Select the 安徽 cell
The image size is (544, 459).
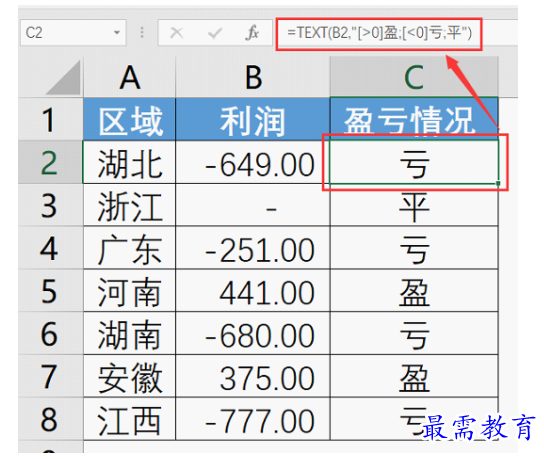(x=130, y=376)
